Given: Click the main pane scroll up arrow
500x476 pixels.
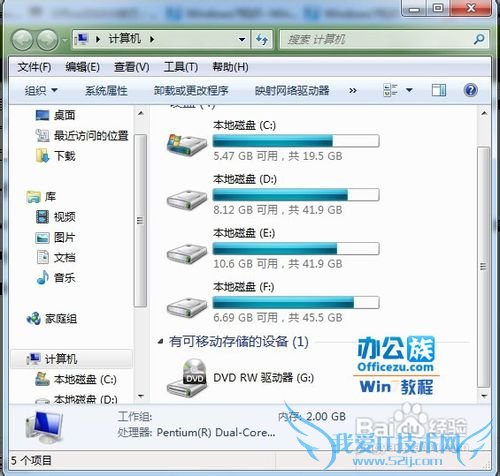Looking at the screenshot, I should [x=484, y=113].
